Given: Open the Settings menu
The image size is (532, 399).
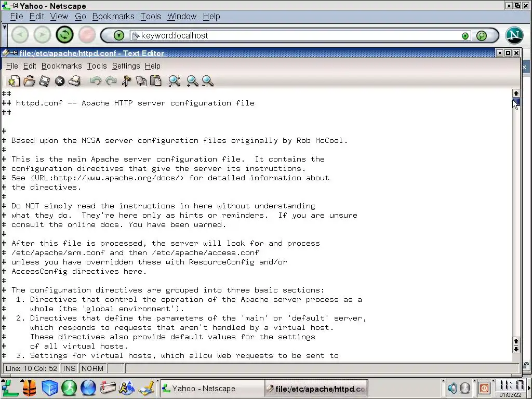Looking at the screenshot, I should pyautogui.click(x=126, y=66).
